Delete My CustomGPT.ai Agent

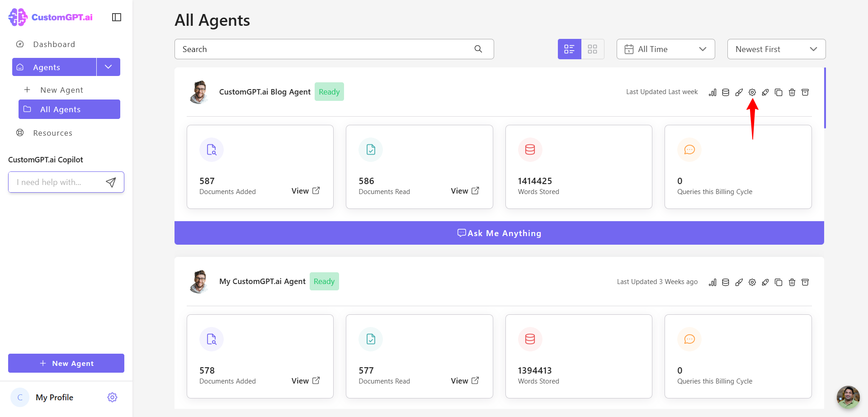click(x=792, y=282)
